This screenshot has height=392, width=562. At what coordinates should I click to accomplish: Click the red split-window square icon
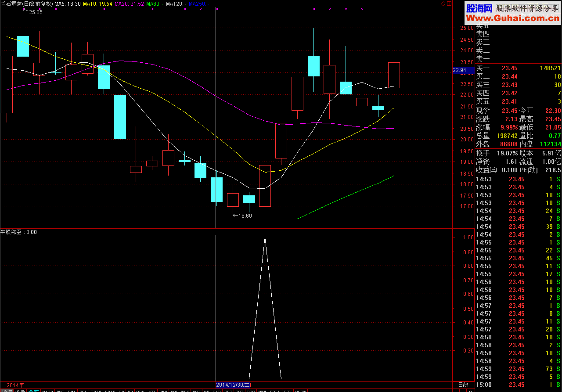pos(449,4)
